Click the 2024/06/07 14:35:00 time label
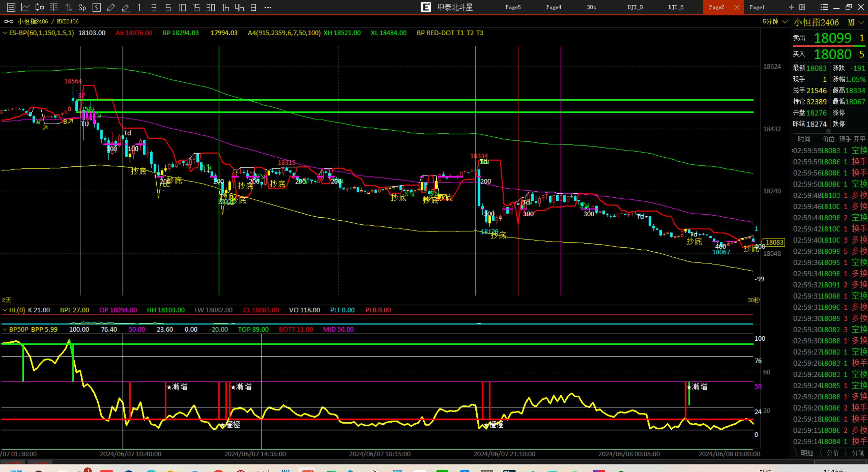 (255, 454)
